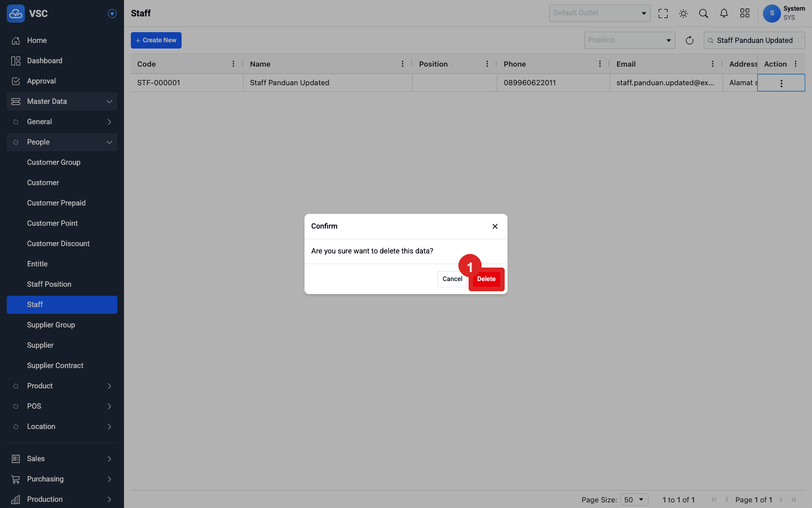Viewport: 812px width, 508px height.
Task: Open Supplier Group page
Action: [x=62, y=325]
